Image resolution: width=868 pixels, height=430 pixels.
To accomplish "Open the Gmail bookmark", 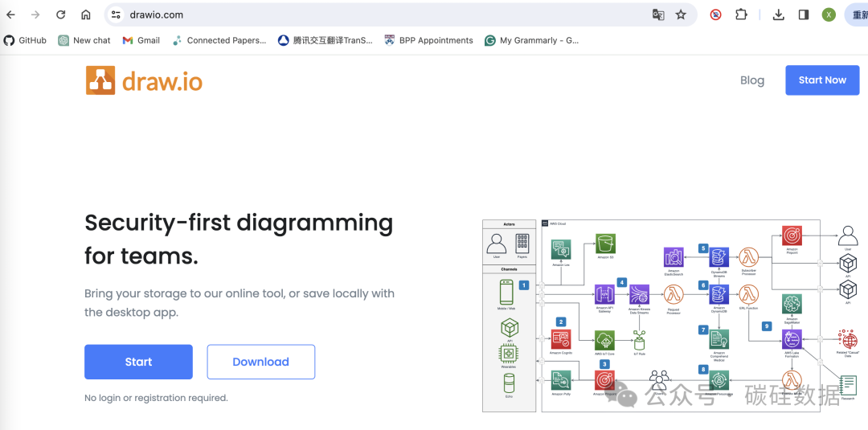I will pyautogui.click(x=141, y=40).
